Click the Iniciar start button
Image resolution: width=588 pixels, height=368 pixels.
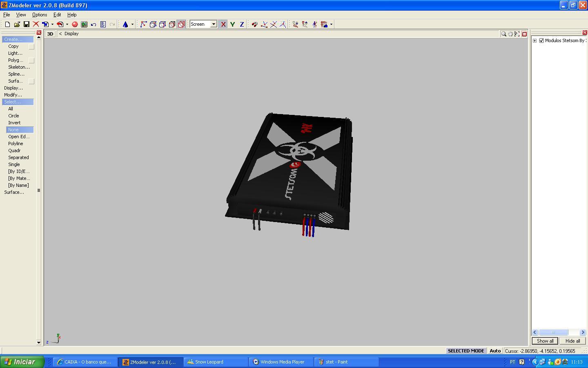point(22,362)
